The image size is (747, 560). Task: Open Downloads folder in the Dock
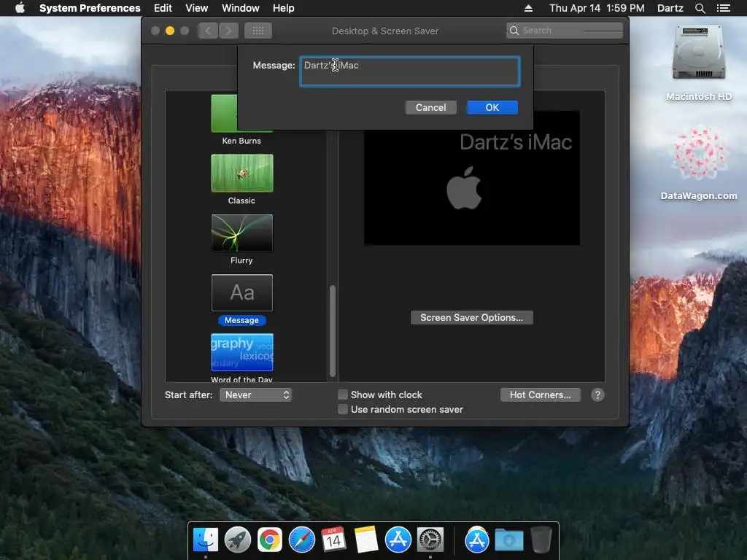point(508,540)
